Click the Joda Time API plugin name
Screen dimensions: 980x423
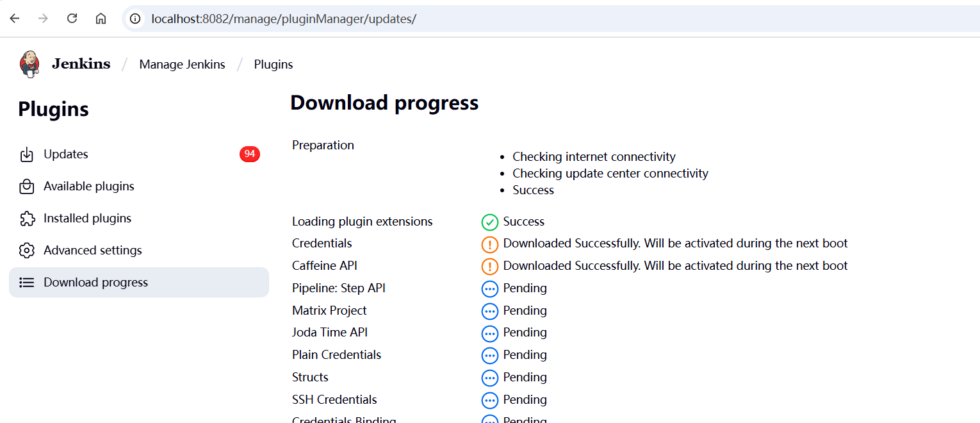point(330,332)
